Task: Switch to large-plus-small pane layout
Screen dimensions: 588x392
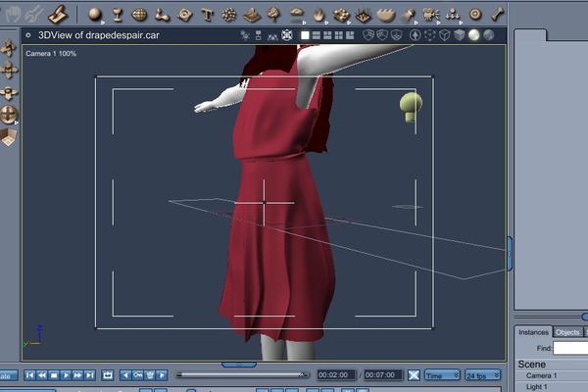Action: (350, 35)
